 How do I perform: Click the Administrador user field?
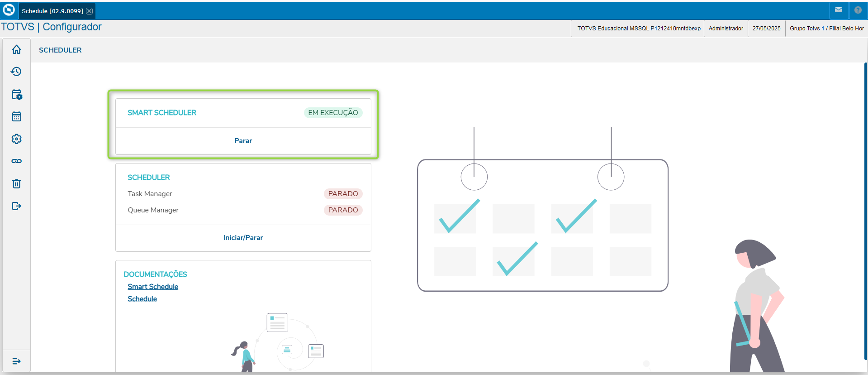[x=726, y=29]
